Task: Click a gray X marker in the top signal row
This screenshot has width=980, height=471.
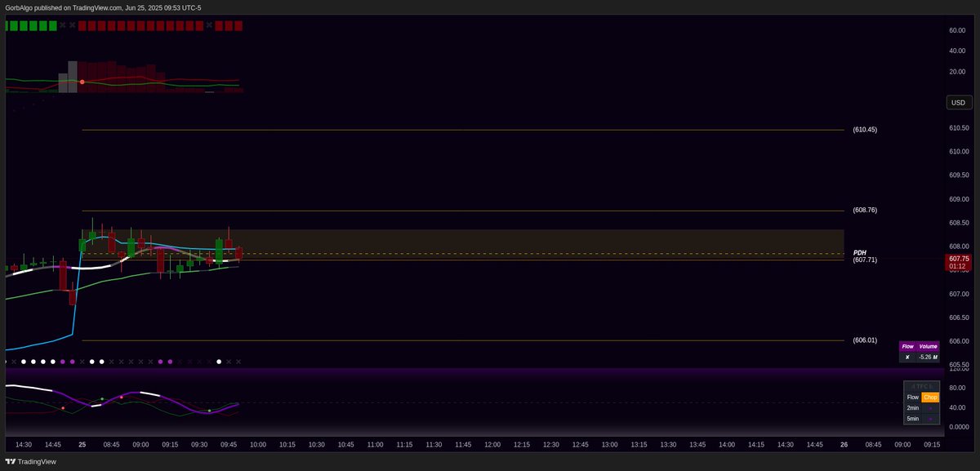Action: click(64, 25)
